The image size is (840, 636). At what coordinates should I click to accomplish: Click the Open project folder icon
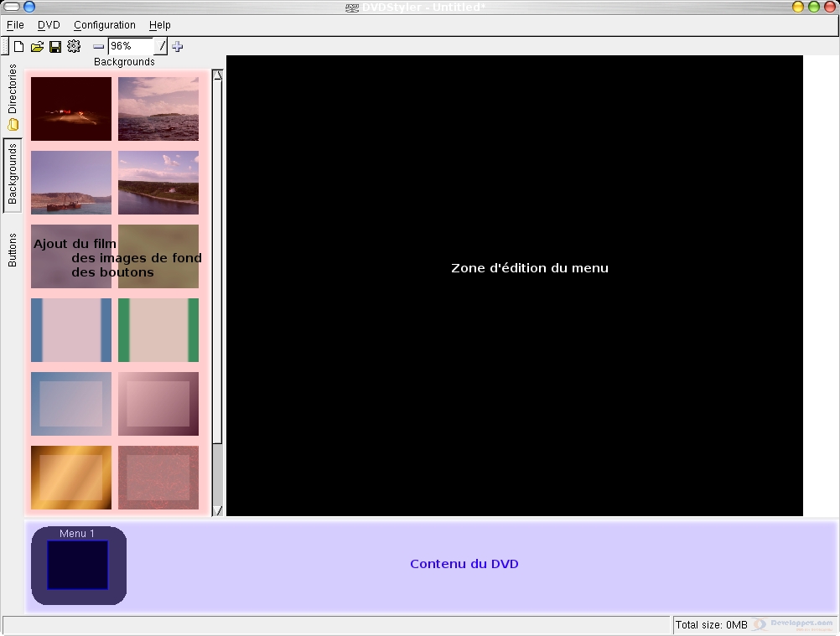click(37, 47)
